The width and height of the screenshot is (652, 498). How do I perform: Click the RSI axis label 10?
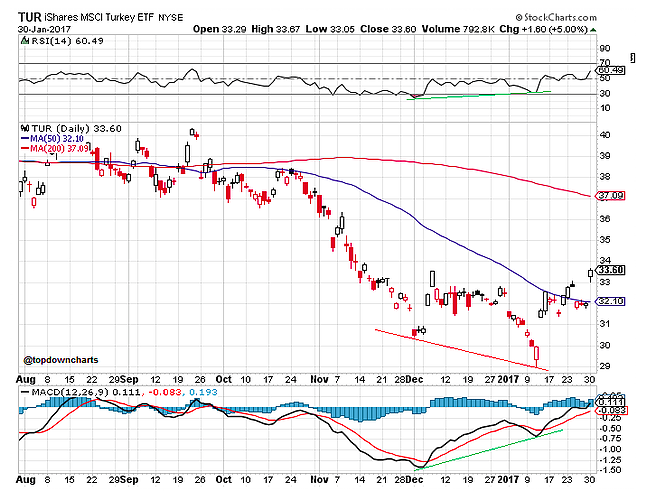(x=605, y=108)
